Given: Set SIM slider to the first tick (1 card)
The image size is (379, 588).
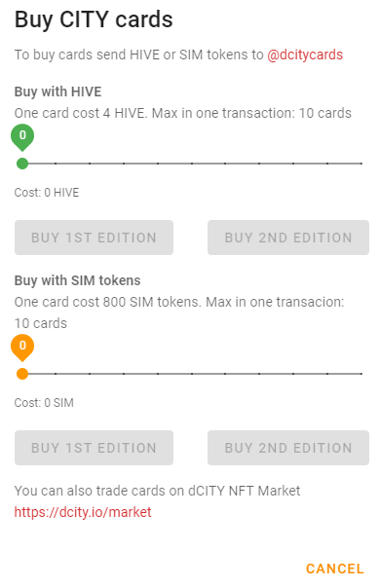Looking at the screenshot, I should click(56, 374).
